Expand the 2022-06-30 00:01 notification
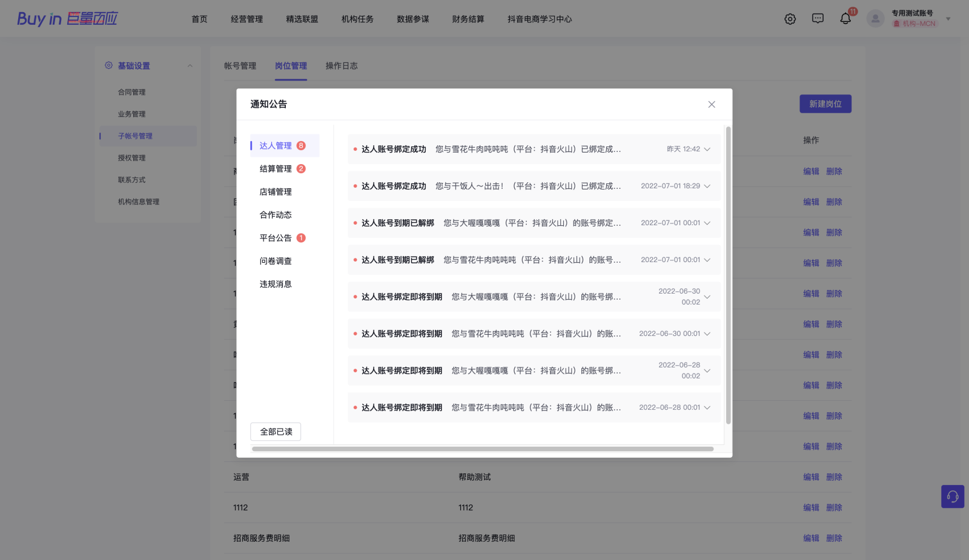The height and width of the screenshot is (560, 969). point(707,334)
